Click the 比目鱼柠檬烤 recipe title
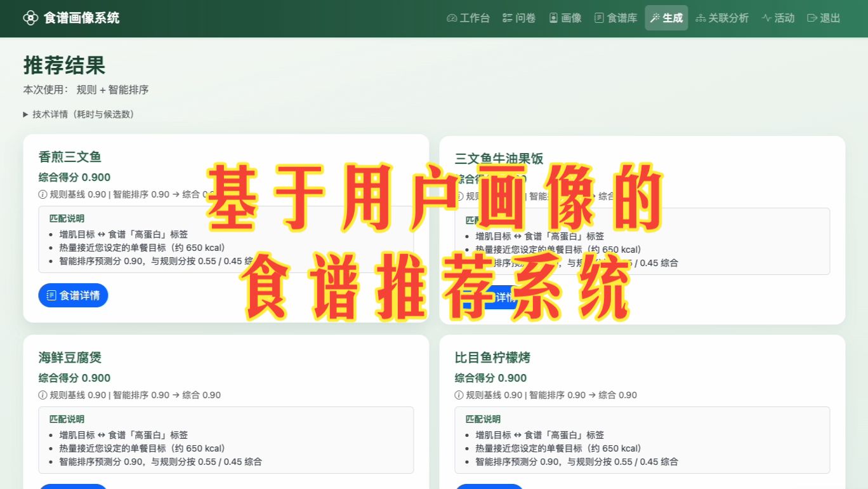The image size is (868, 489). (492, 358)
